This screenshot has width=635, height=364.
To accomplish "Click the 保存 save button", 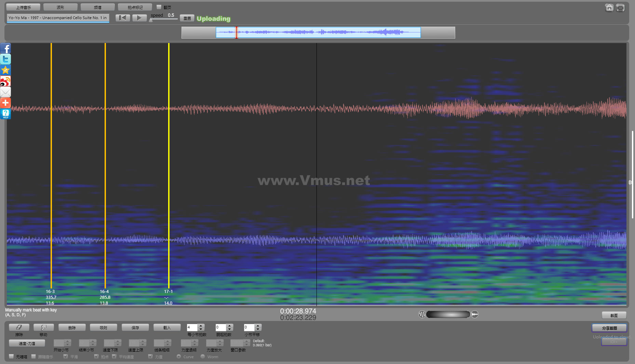I will (135, 327).
